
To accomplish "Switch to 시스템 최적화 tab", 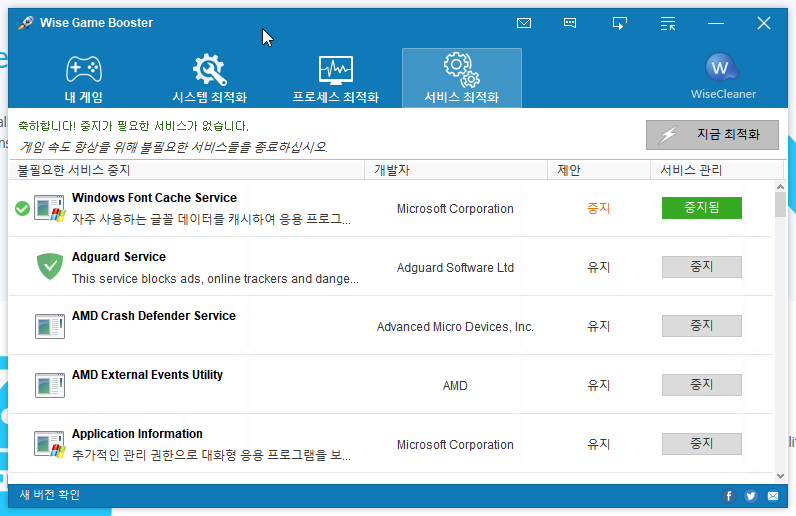I will click(x=210, y=78).
